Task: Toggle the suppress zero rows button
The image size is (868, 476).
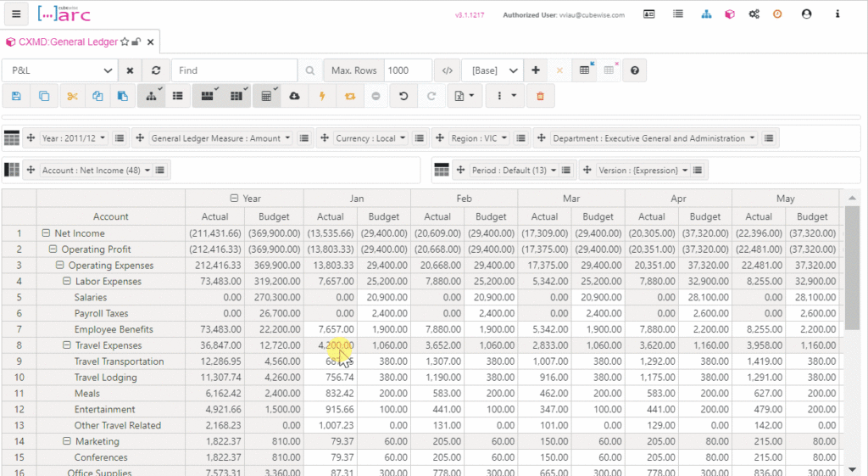Action: [207, 96]
